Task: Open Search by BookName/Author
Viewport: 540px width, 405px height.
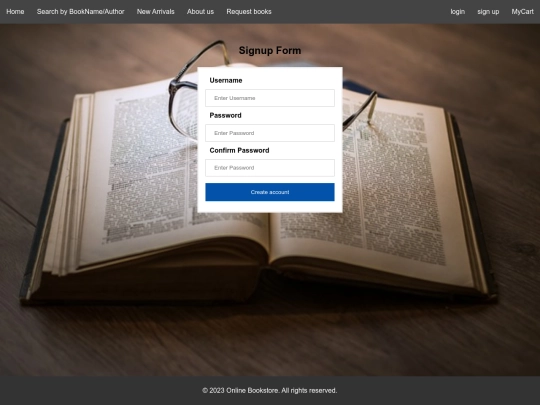Action: pyautogui.click(x=81, y=12)
